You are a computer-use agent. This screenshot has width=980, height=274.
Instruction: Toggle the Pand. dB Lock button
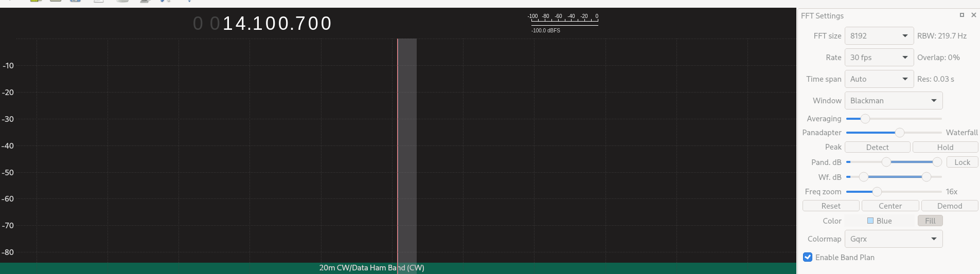[x=962, y=162]
